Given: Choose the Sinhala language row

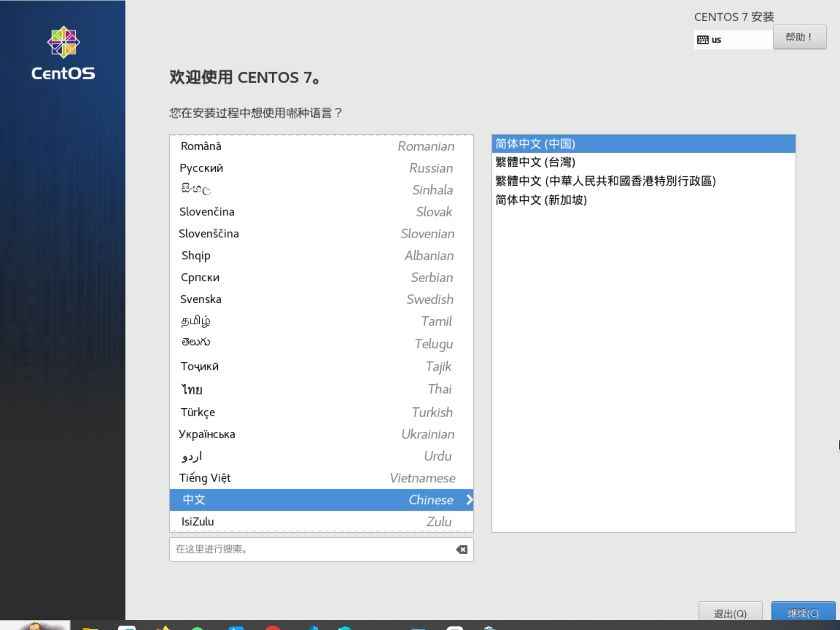Looking at the screenshot, I should point(321,190).
